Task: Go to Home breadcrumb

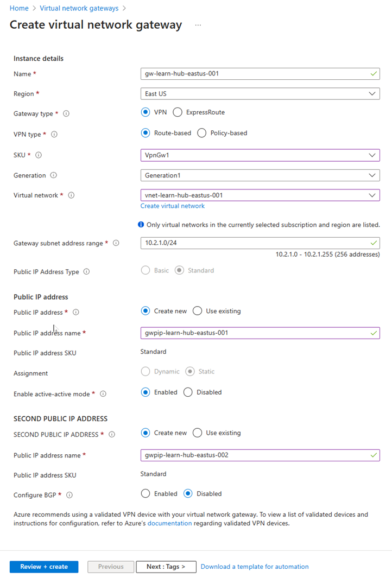Action: coord(19,8)
